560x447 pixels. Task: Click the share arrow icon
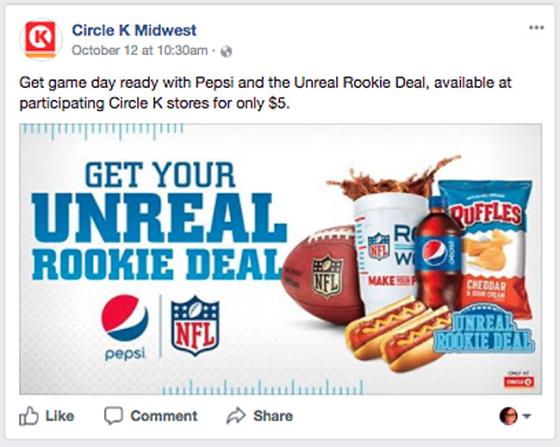pyautogui.click(x=236, y=416)
